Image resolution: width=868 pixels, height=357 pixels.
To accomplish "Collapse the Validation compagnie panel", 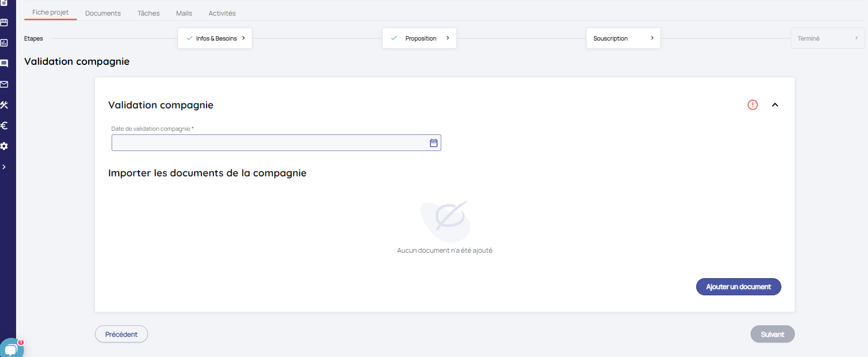I will pyautogui.click(x=775, y=105).
